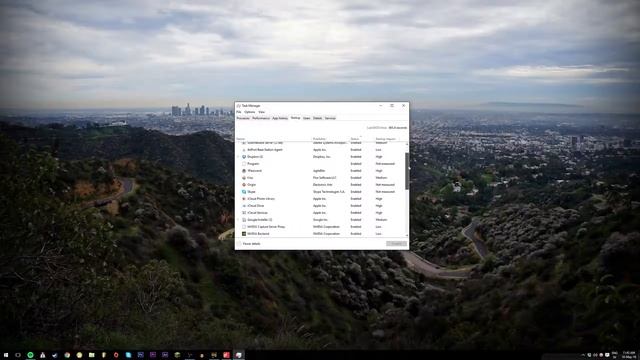Click the Origin app icon in list
This screenshot has width=640, height=360.
[x=244, y=185]
